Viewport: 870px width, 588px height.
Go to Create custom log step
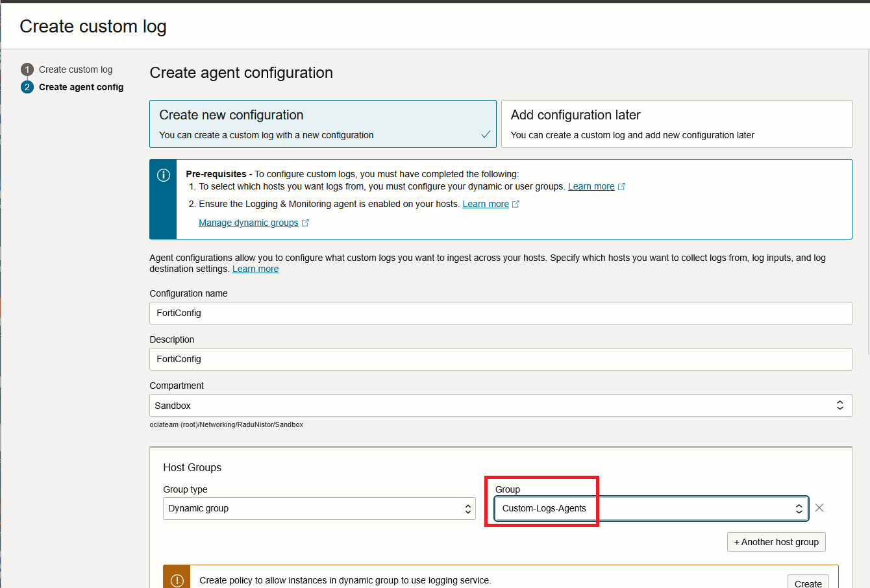75,69
